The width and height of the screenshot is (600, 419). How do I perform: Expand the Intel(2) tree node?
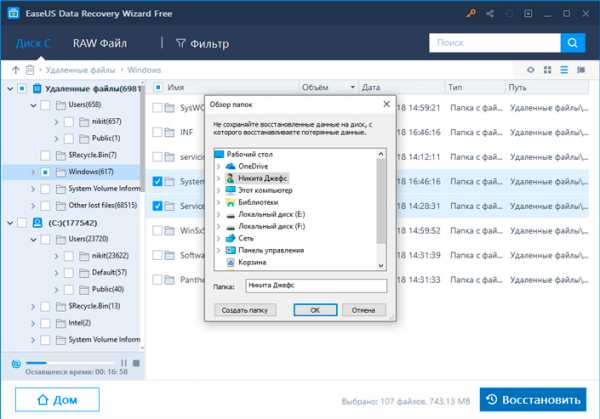pos(33,323)
